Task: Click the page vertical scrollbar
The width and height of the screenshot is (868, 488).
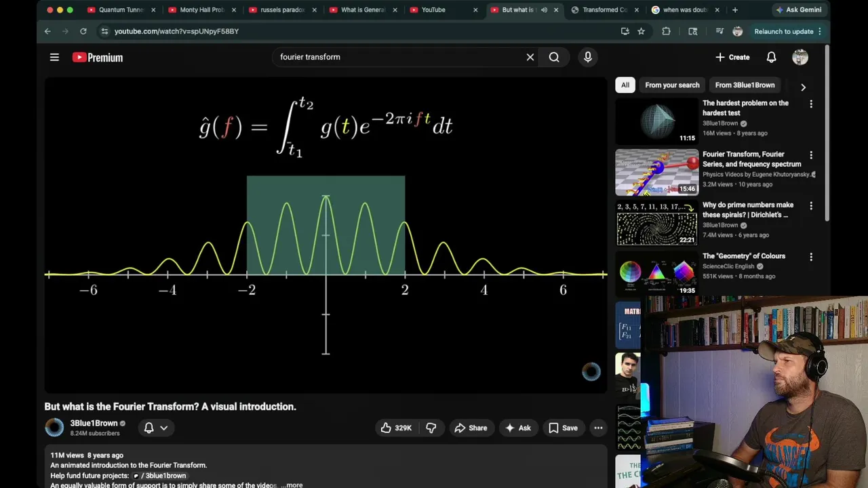Action: tap(827, 132)
